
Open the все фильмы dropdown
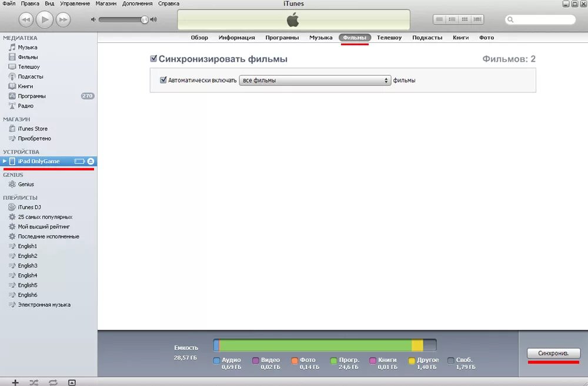[x=315, y=80]
